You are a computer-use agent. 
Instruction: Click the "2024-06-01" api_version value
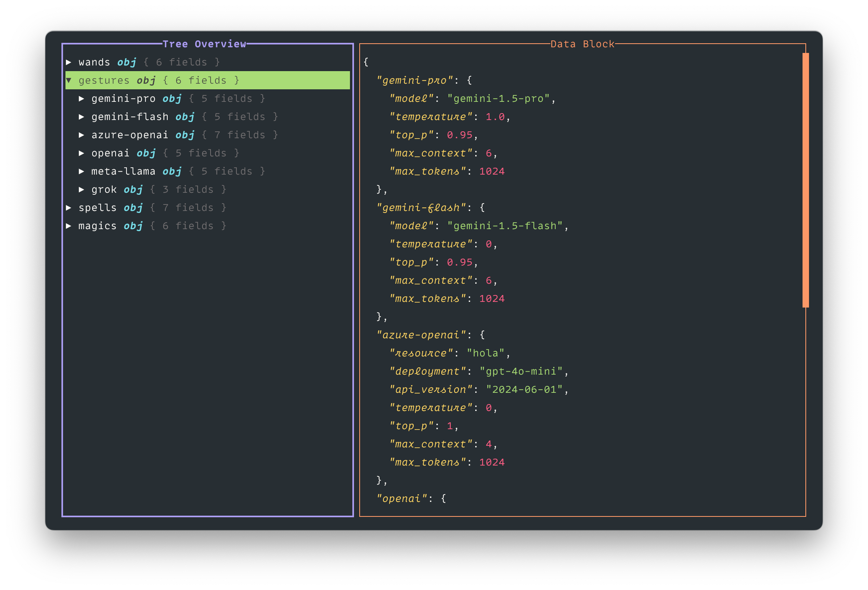pyautogui.click(x=525, y=390)
